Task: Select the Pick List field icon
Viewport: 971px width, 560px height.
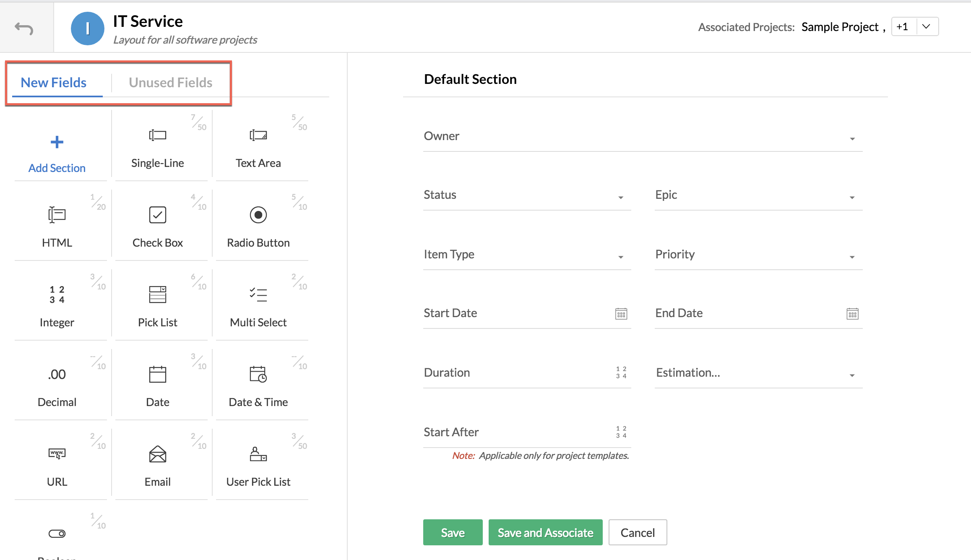Action: tap(157, 294)
